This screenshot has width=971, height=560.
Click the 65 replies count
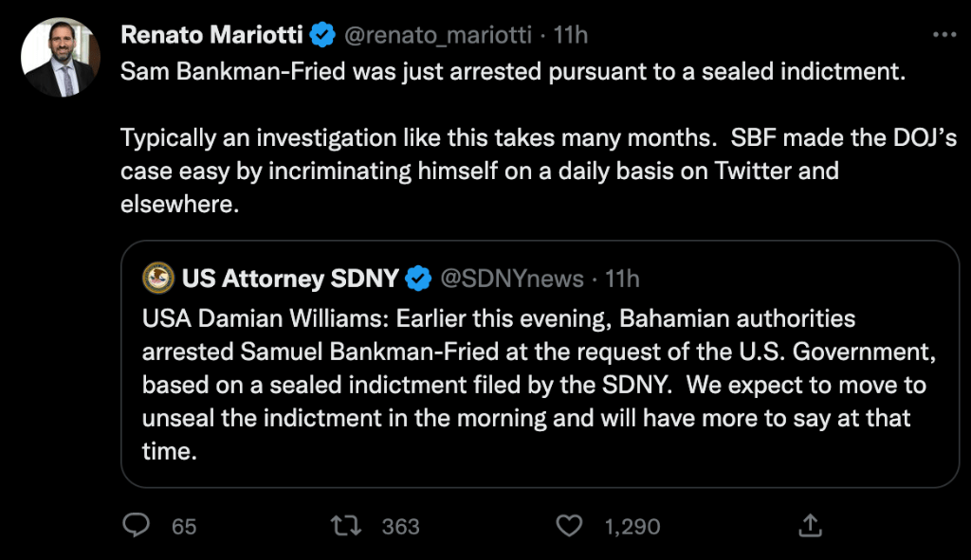(x=184, y=526)
